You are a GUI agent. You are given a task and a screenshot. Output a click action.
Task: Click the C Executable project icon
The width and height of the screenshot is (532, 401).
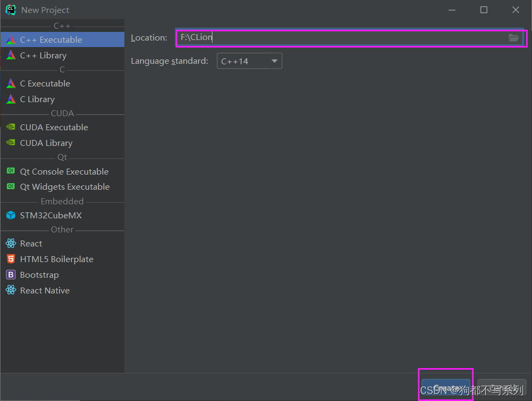coord(11,83)
